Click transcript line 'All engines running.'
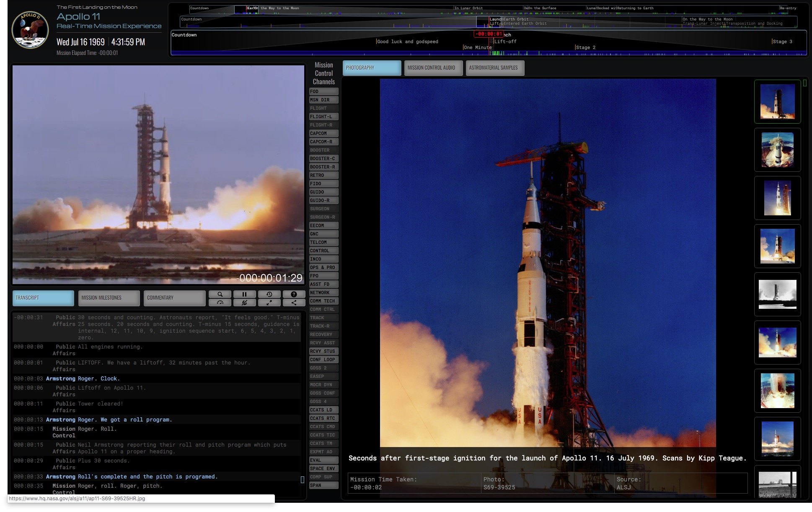Screen dimensions: 812x512 pyautogui.click(x=157, y=350)
